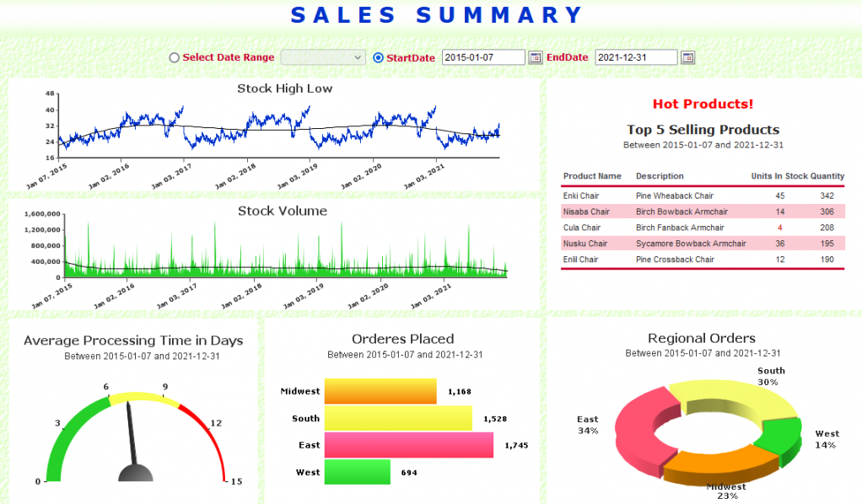Viewport: 862px width, 504px height.
Task: Click the EndDate input field
Action: click(x=635, y=57)
